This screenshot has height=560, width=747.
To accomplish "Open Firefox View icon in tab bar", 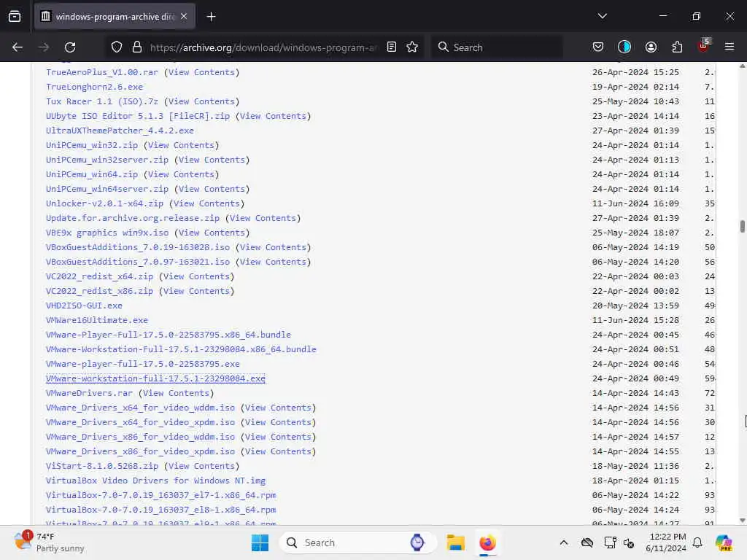I will click(x=15, y=17).
